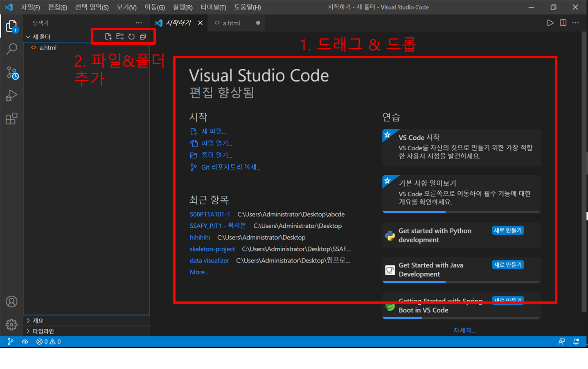Image resolution: width=588 pixels, height=369 pixels.
Task: Click the 자세히... link below walkthroughs
Action: pos(464,330)
